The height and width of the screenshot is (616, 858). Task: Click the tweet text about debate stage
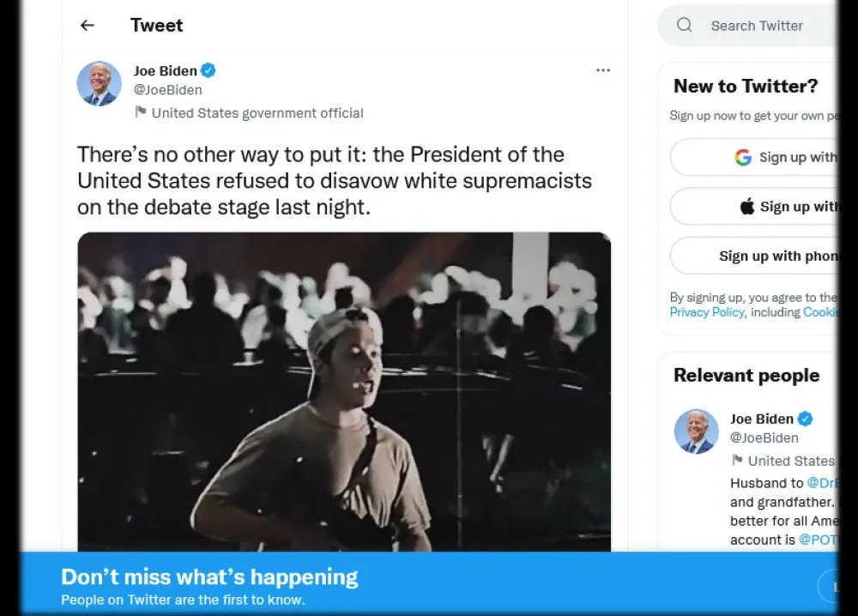[x=334, y=181]
